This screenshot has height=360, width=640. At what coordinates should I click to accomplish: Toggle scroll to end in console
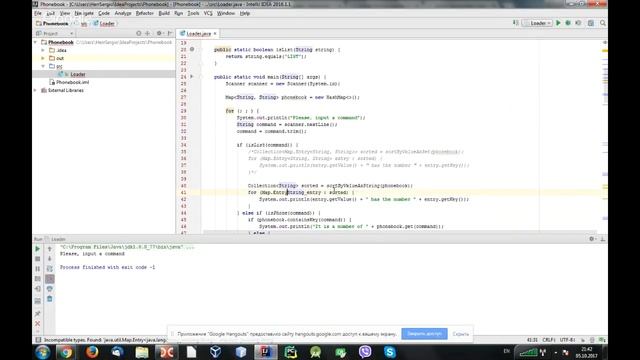point(50,279)
